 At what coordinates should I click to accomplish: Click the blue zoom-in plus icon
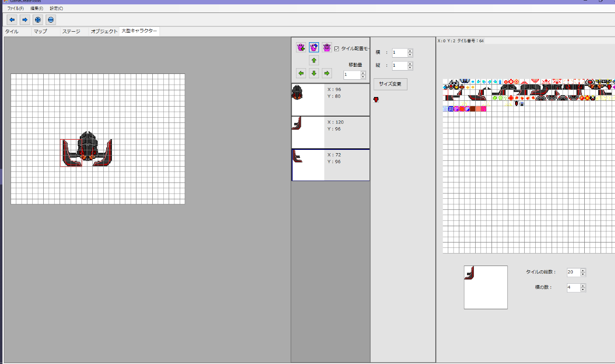38,20
